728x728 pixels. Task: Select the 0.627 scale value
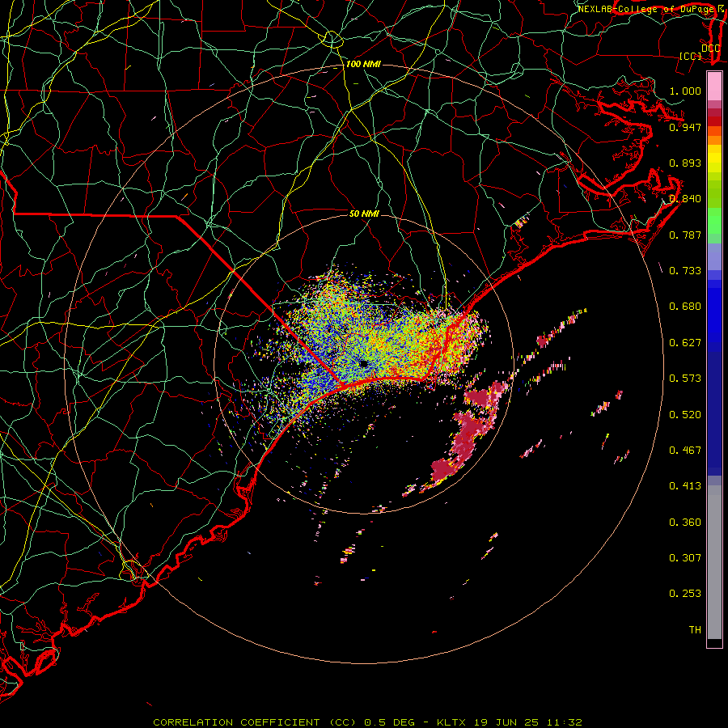point(685,343)
